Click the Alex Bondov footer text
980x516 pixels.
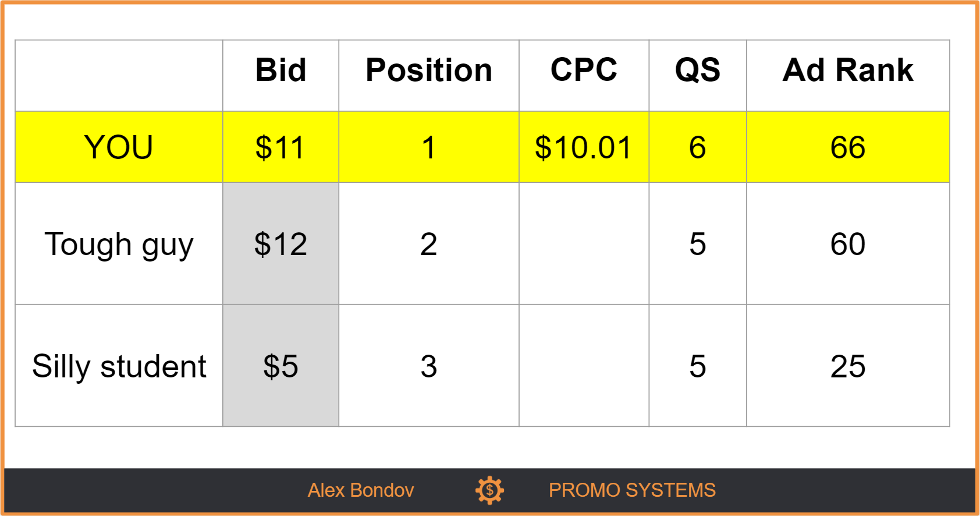(x=361, y=490)
